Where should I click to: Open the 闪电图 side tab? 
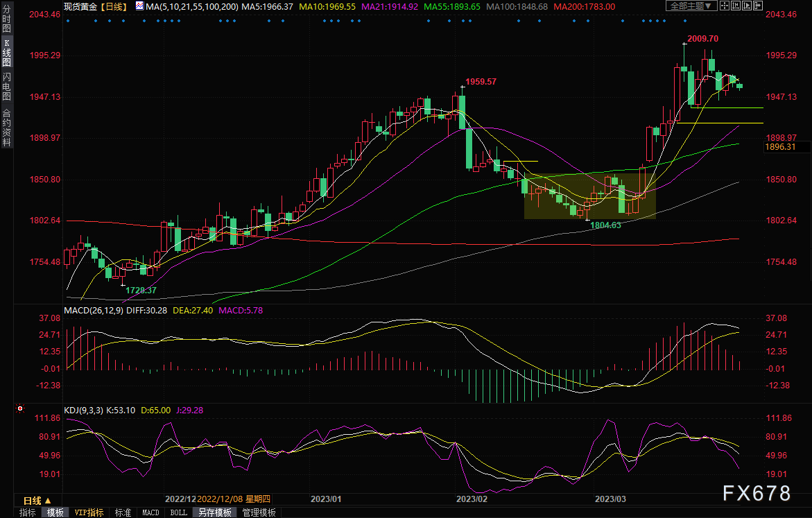[6, 87]
